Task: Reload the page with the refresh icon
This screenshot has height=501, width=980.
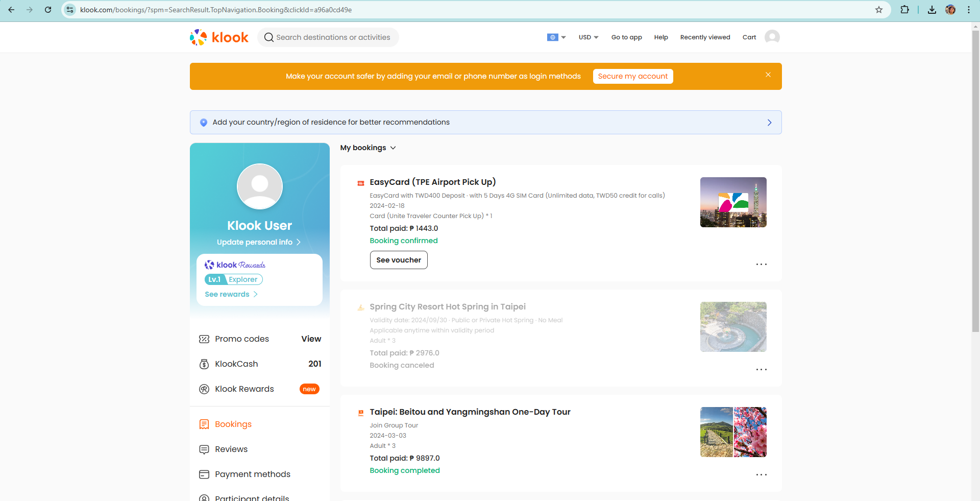Action: pyautogui.click(x=48, y=10)
